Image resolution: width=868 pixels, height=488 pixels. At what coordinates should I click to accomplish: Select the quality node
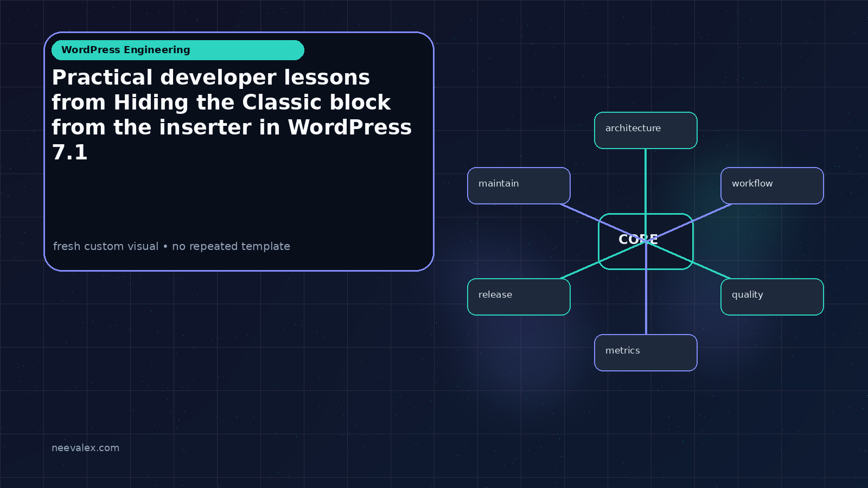pos(772,297)
